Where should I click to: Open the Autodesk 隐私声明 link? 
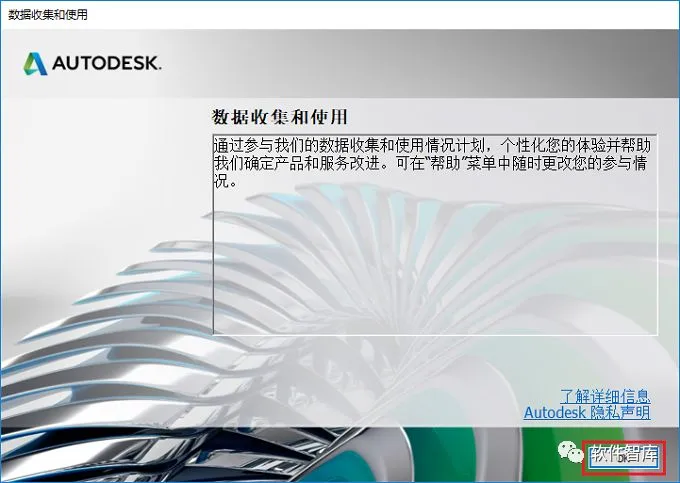click(587, 412)
